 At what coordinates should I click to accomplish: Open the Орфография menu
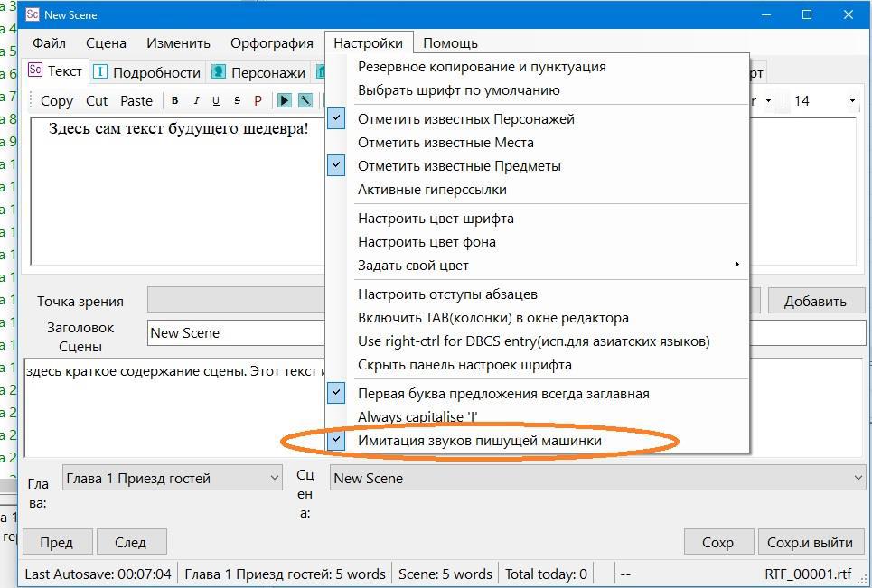point(271,42)
